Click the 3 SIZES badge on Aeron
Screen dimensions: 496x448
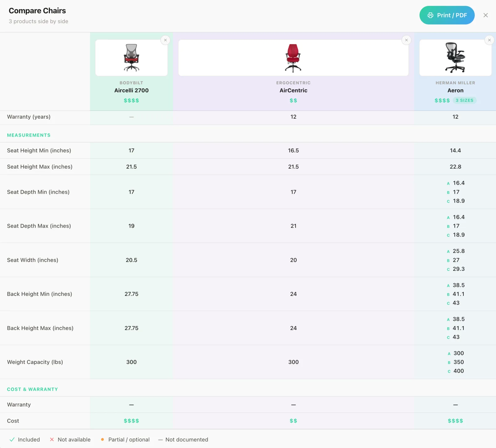tap(464, 100)
